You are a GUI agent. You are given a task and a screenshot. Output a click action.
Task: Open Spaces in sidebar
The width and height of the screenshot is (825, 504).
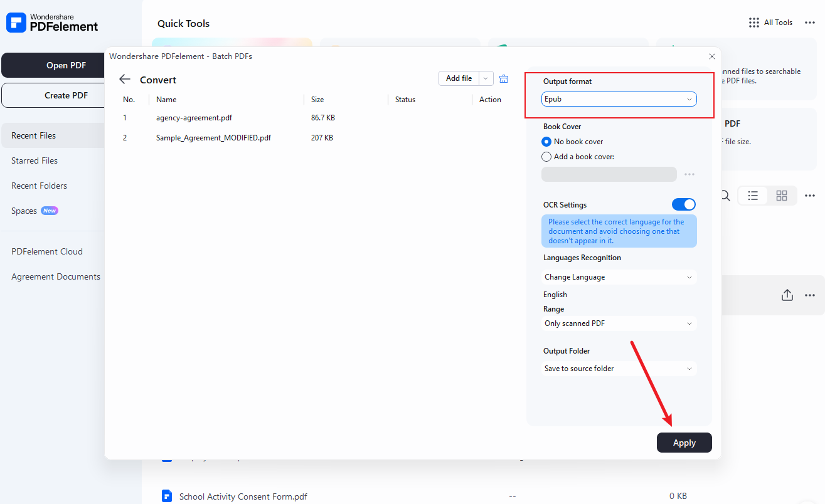[35, 211]
